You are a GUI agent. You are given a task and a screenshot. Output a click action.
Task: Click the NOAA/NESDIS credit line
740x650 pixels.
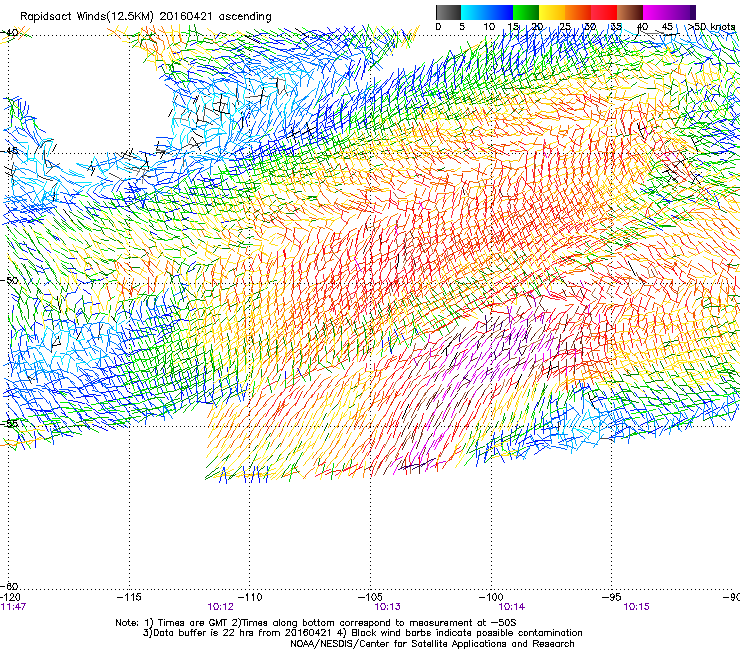(x=432, y=644)
